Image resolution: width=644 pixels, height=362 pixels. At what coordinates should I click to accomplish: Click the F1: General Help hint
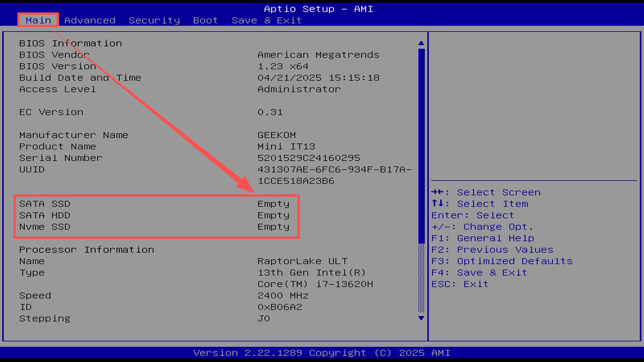pyautogui.click(x=482, y=238)
